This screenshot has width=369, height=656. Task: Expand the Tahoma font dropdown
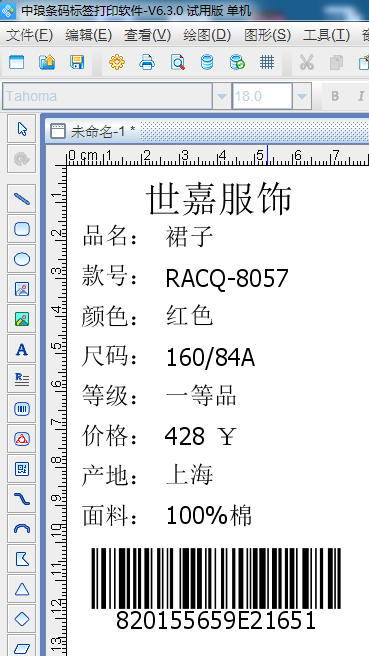[x=222, y=96]
